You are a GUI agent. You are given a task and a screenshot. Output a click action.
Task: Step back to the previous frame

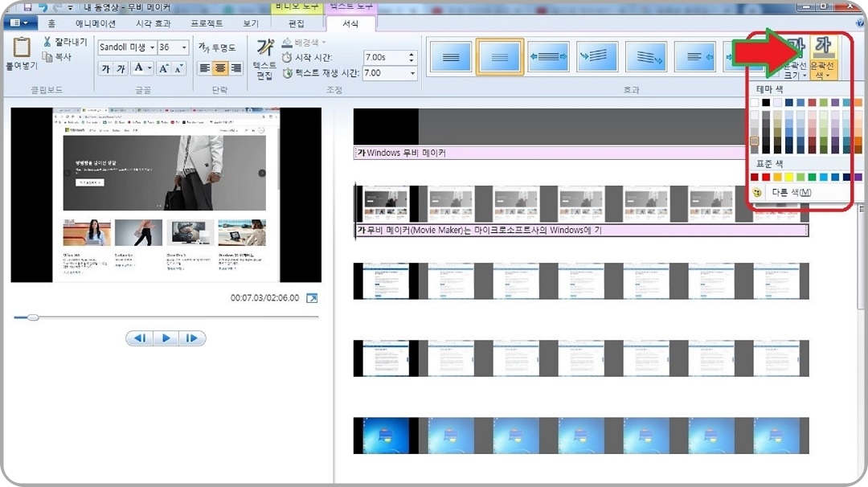(x=140, y=338)
